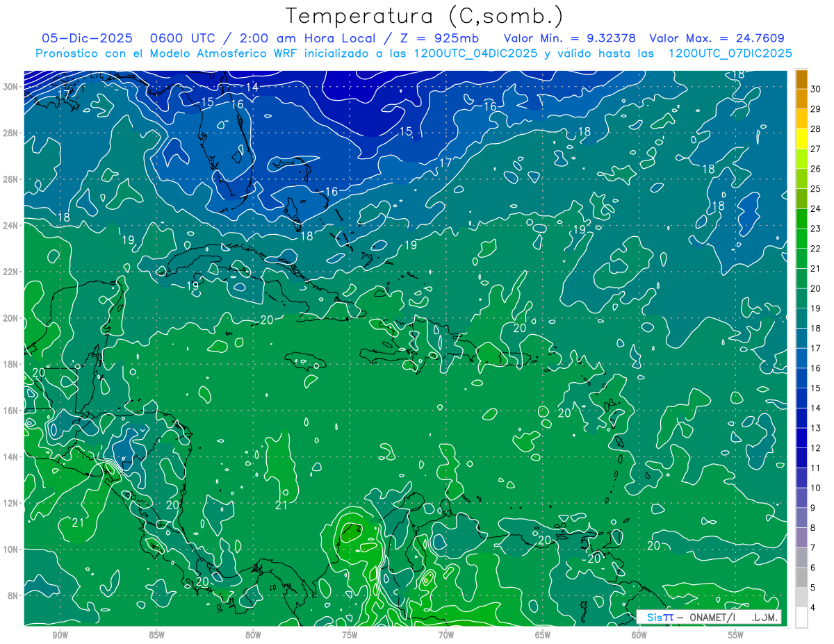
Task: Click the colorbar legend value '22'
Action: 815,249
